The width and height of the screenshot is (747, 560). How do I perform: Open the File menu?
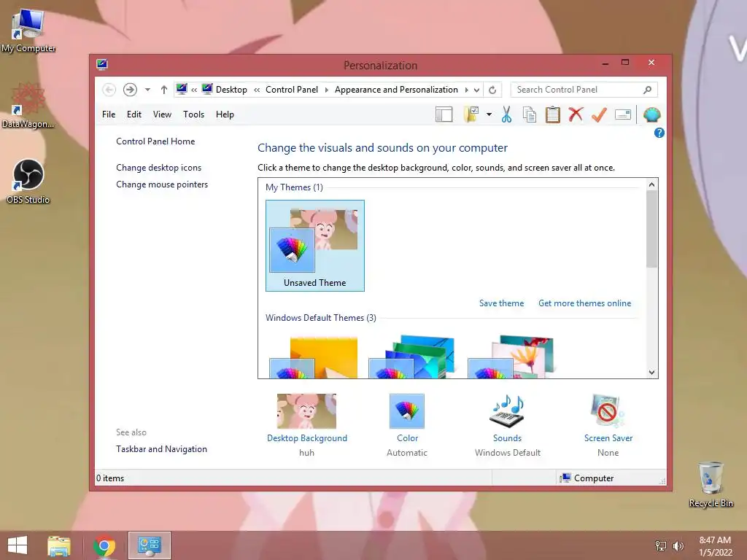pos(109,114)
